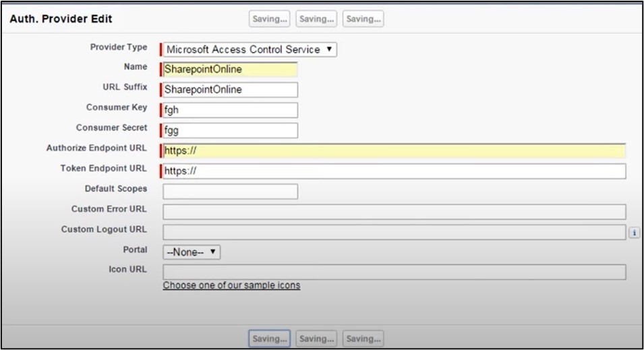Open 'Choose one of our sample icons' link
This screenshot has height=350, width=644.
231,285
